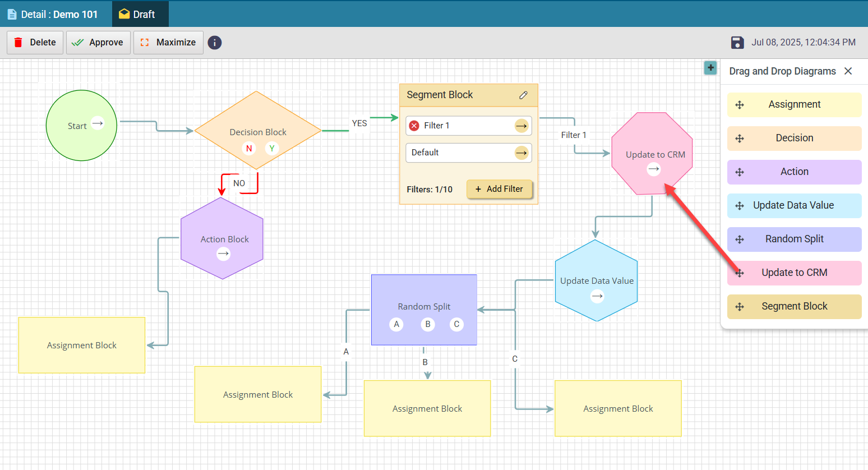868x470 pixels.
Task: Select the Random Split node title
Action: click(424, 307)
